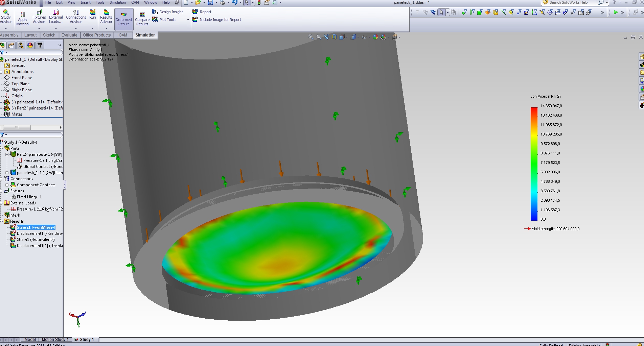Open the Plot Tools dropdown
The image size is (644, 346).
(x=188, y=20)
